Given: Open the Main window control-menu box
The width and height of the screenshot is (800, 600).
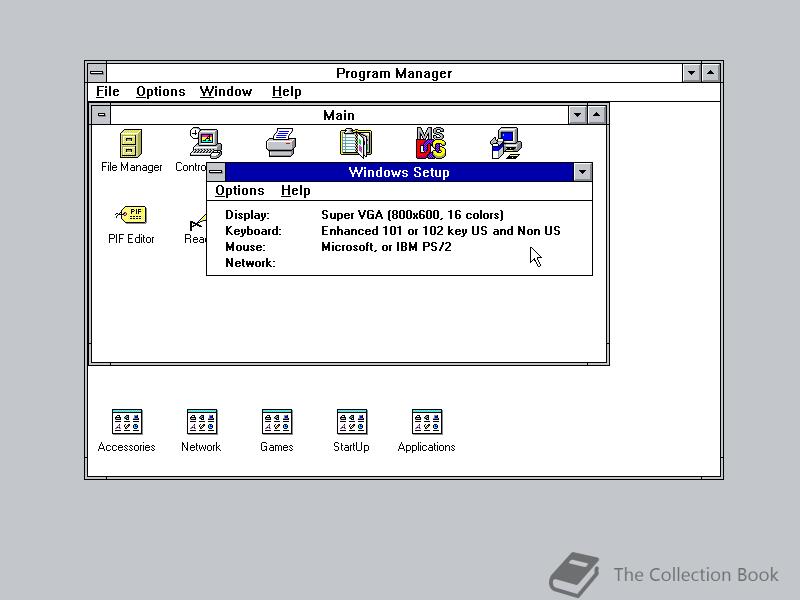Looking at the screenshot, I should (x=101, y=115).
